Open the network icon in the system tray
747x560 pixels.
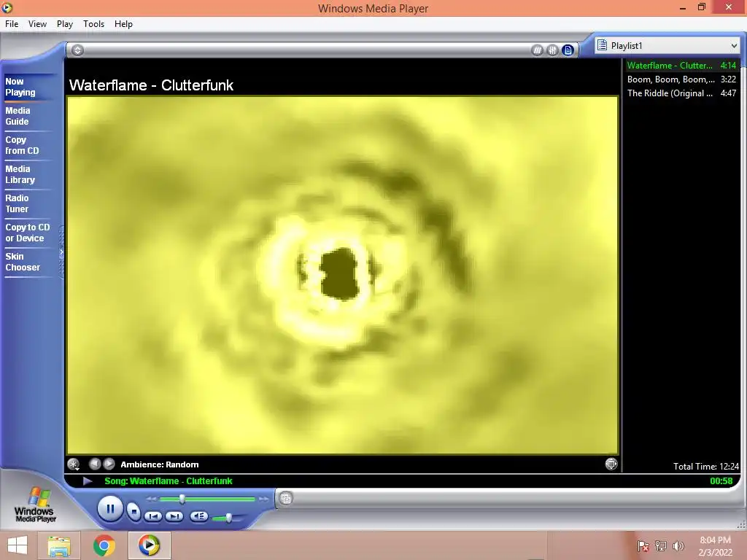pyautogui.click(x=661, y=546)
